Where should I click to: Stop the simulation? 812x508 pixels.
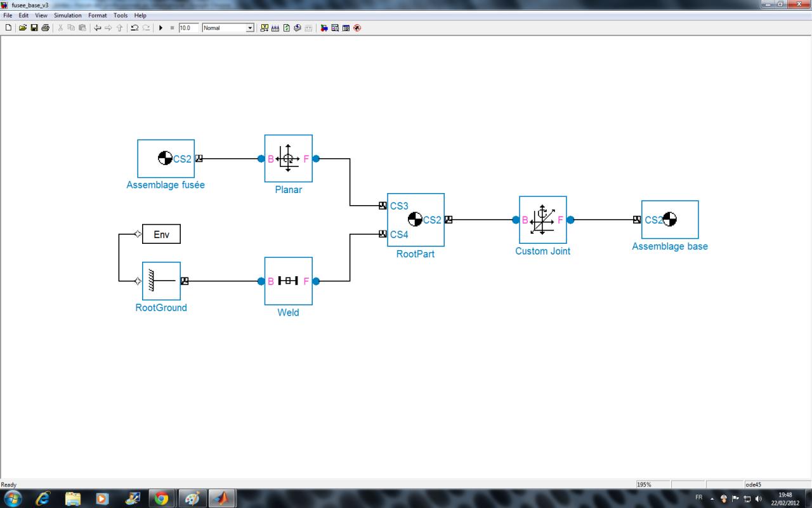tap(172, 28)
